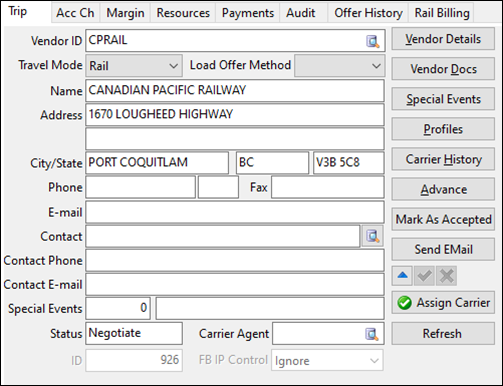Click the Send EMail button
This screenshot has height=386, width=503.
click(x=443, y=249)
